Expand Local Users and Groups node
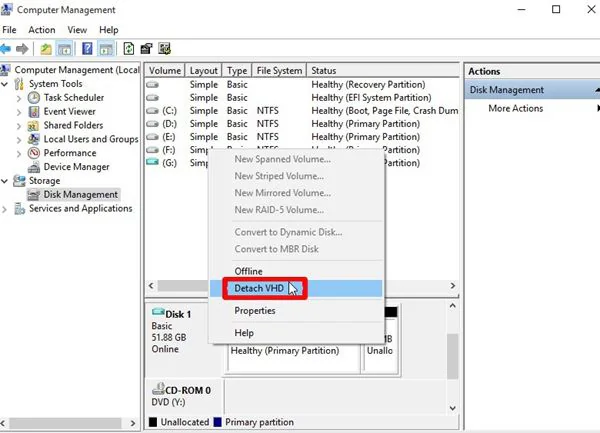The height and width of the screenshot is (433, 600). pyautogui.click(x=19, y=140)
